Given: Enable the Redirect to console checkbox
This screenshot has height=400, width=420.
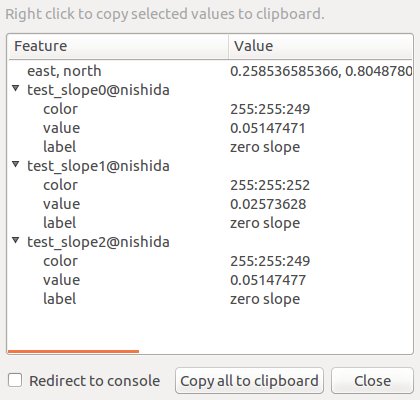Looking at the screenshot, I should (15, 380).
